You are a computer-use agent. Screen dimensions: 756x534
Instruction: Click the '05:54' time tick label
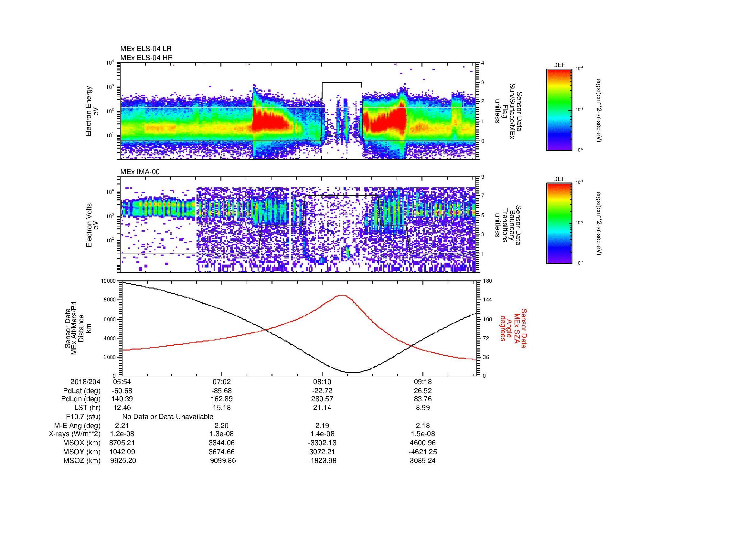(122, 382)
